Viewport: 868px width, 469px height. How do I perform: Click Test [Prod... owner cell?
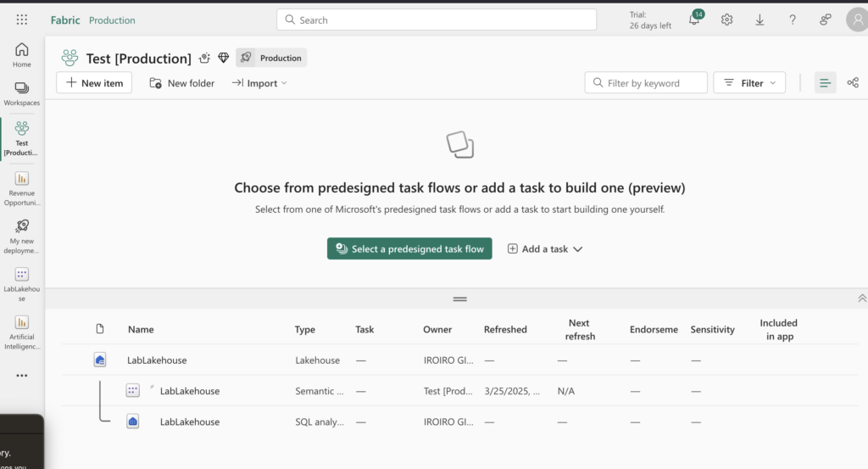448,391
